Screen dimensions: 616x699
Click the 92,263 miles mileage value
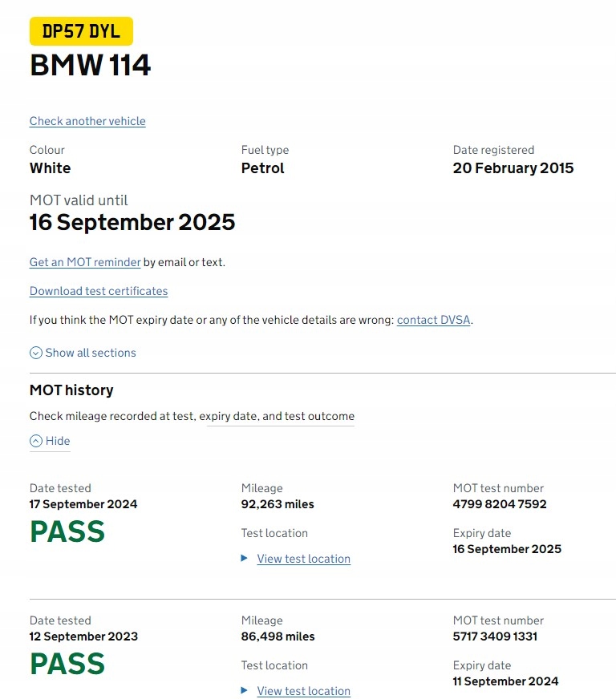pos(278,504)
